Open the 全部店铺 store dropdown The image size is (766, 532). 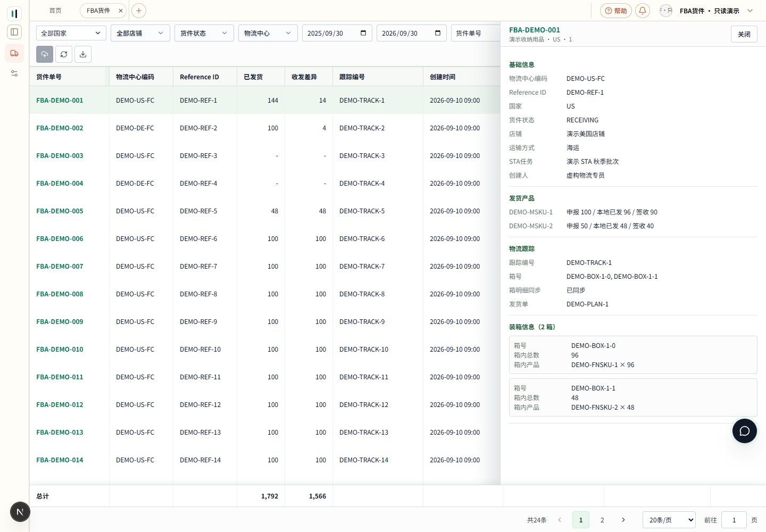point(140,33)
